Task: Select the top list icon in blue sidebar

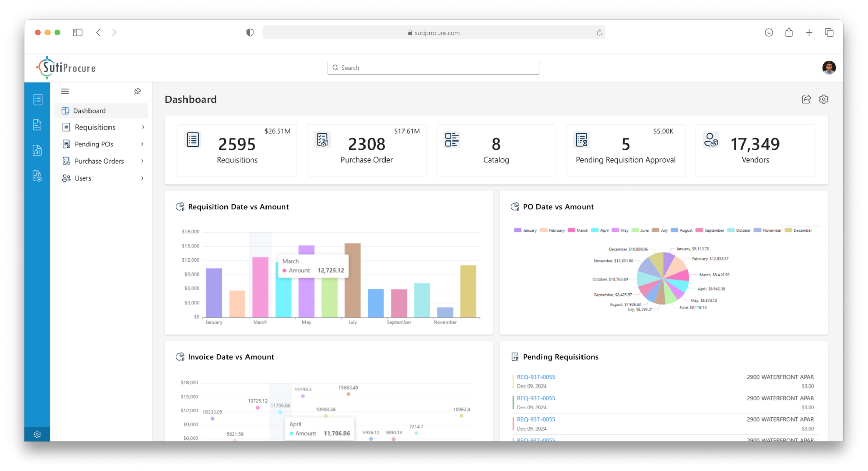Action: tap(38, 99)
